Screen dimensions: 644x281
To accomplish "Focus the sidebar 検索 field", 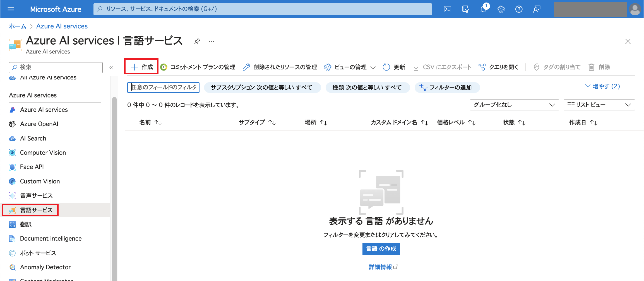I will [x=56, y=67].
